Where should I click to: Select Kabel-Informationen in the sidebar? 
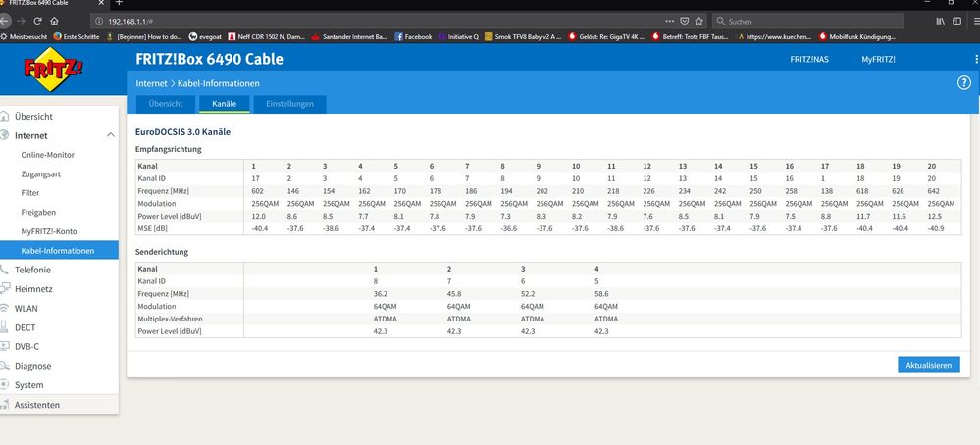(x=59, y=250)
